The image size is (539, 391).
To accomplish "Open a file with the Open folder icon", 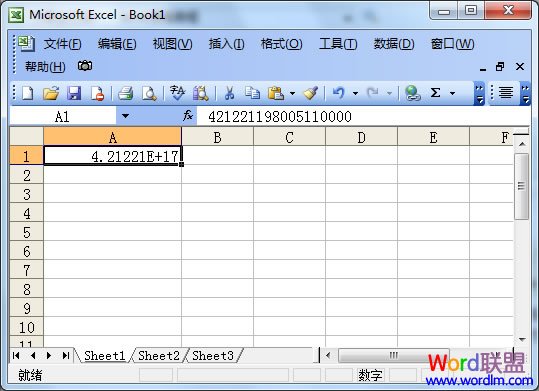I will pyautogui.click(x=51, y=93).
